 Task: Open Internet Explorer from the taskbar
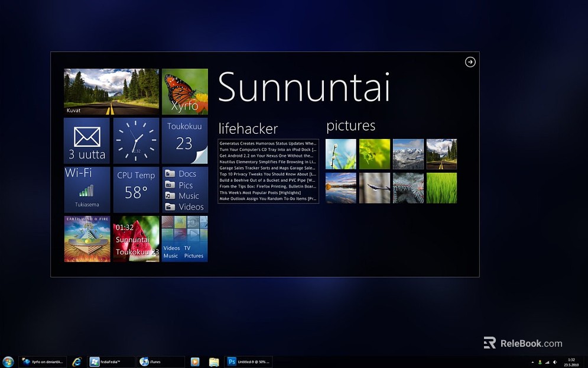[77, 361]
